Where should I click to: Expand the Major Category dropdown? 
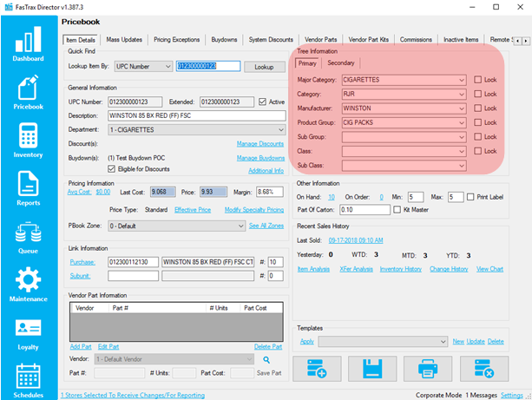click(404, 80)
